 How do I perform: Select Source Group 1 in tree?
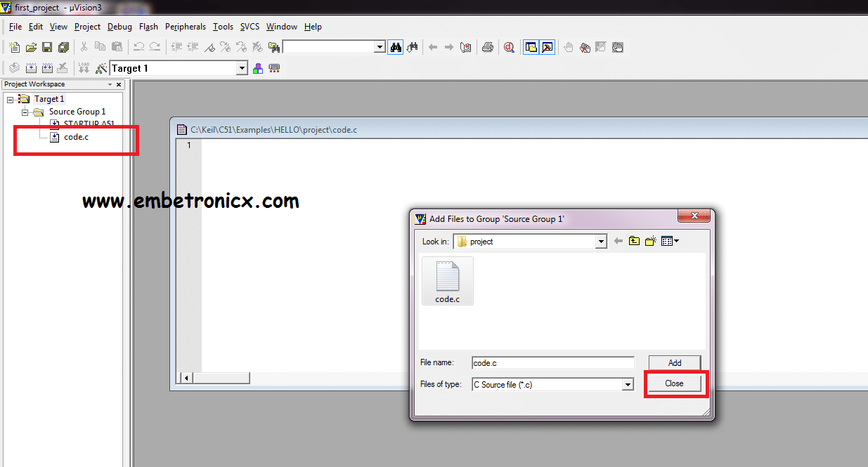click(77, 112)
